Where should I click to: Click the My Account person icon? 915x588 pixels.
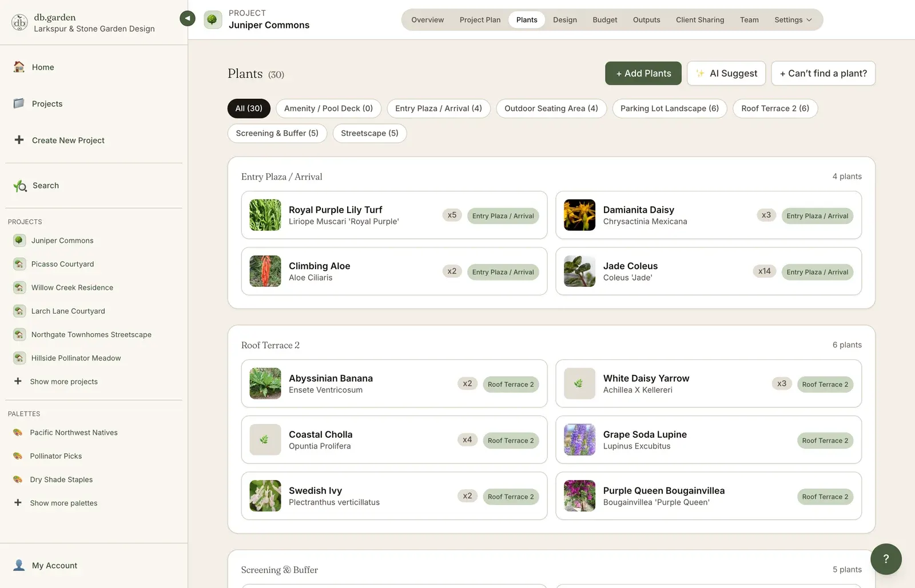point(19,565)
